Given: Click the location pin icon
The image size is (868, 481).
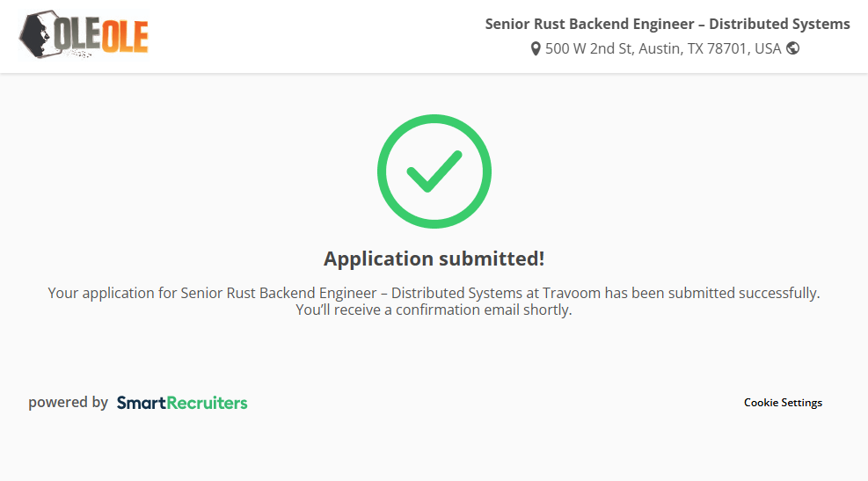Looking at the screenshot, I should click(x=536, y=49).
